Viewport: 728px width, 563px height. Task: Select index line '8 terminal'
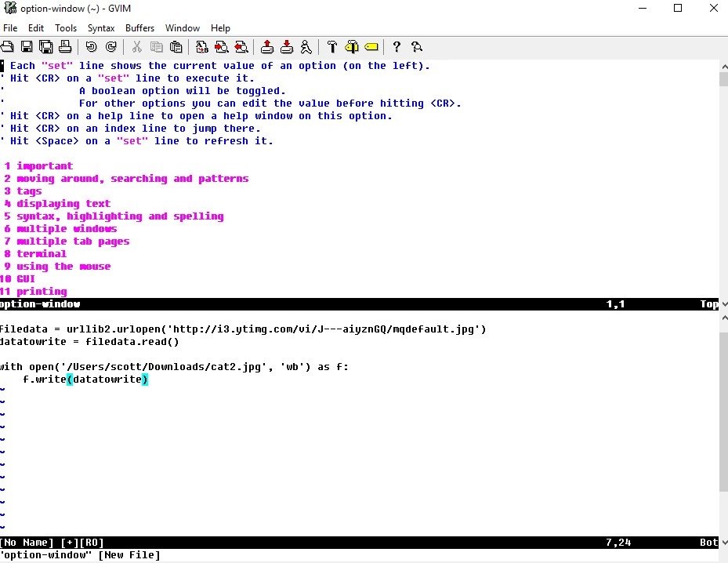click(x=35, y=253)
